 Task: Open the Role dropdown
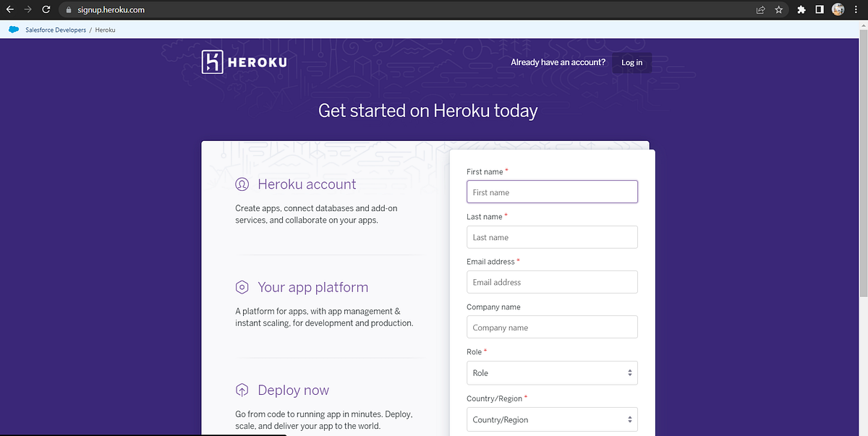(552, 372)
